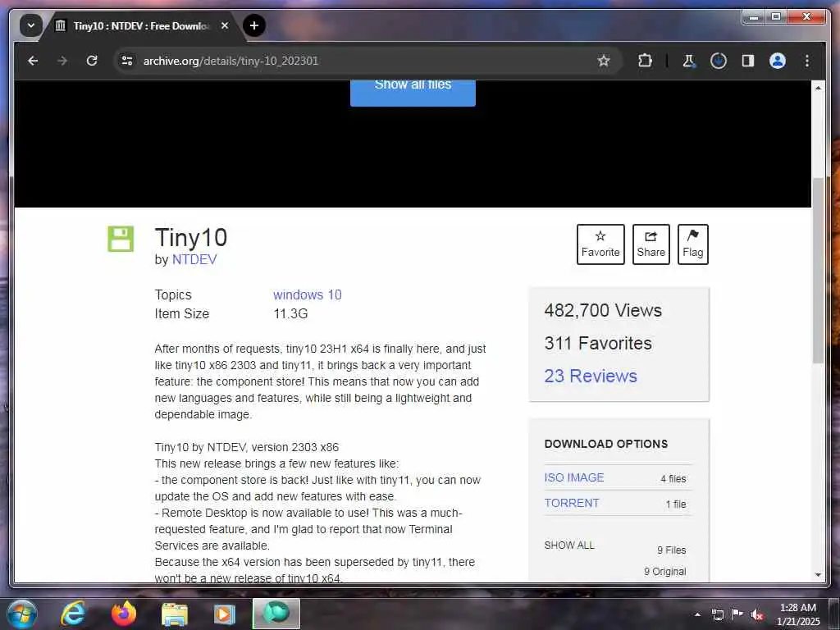Click the scrollbar down arrow

click(x=818, y=575)
